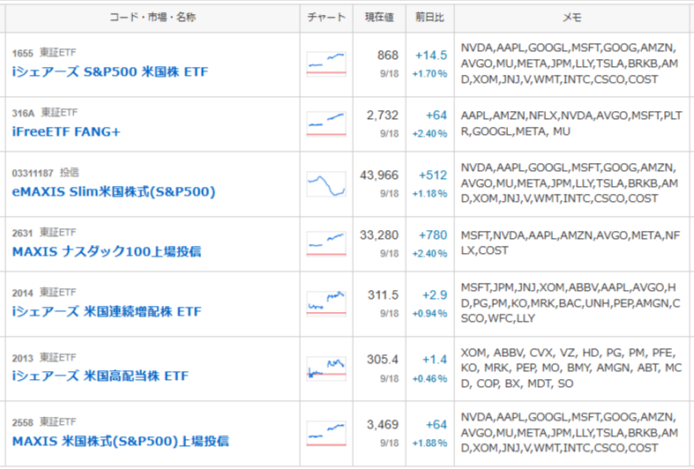The image size is (694, 469).
Task: Click the 前日比 column header
Action: (x=430, y=18)
